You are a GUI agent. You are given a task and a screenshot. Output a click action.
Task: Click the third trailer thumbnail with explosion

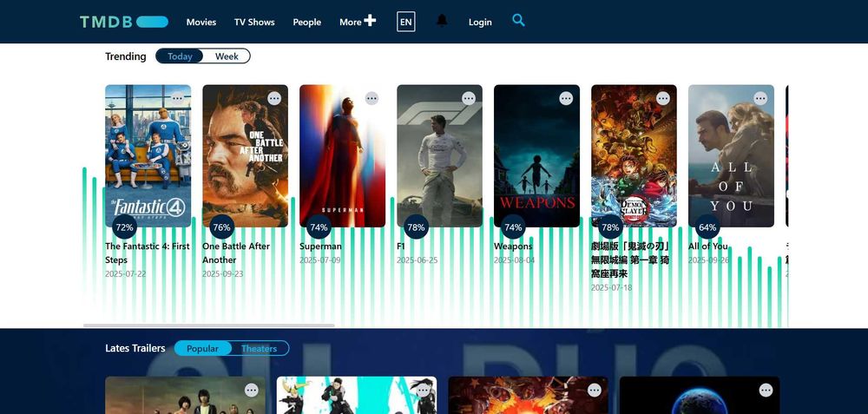tap(528, 395)
